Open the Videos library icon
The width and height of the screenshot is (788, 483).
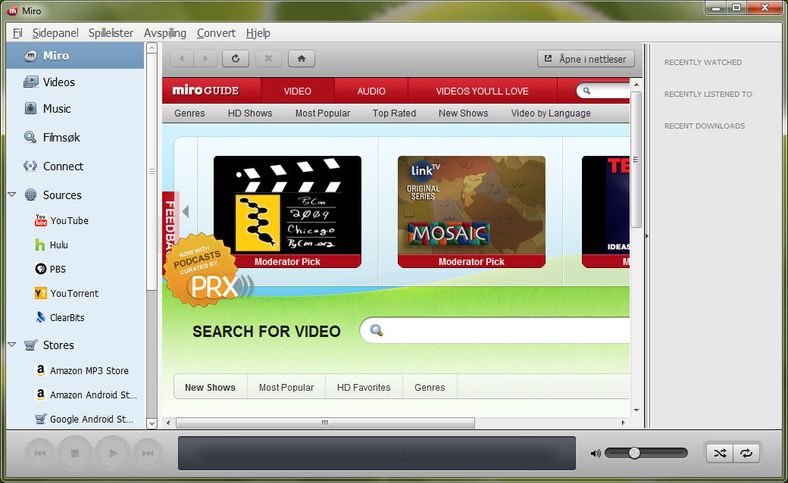tap(31, 82)
